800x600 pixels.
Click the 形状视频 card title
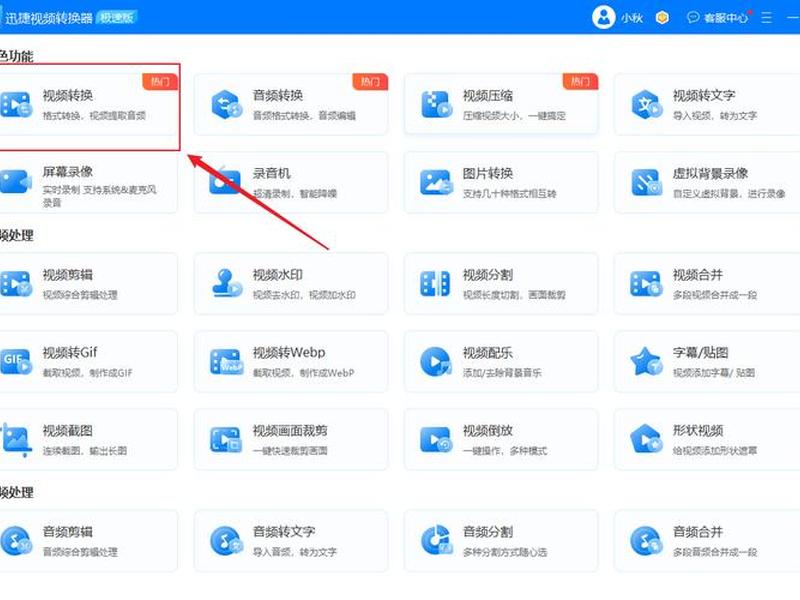tap(698, 431)
